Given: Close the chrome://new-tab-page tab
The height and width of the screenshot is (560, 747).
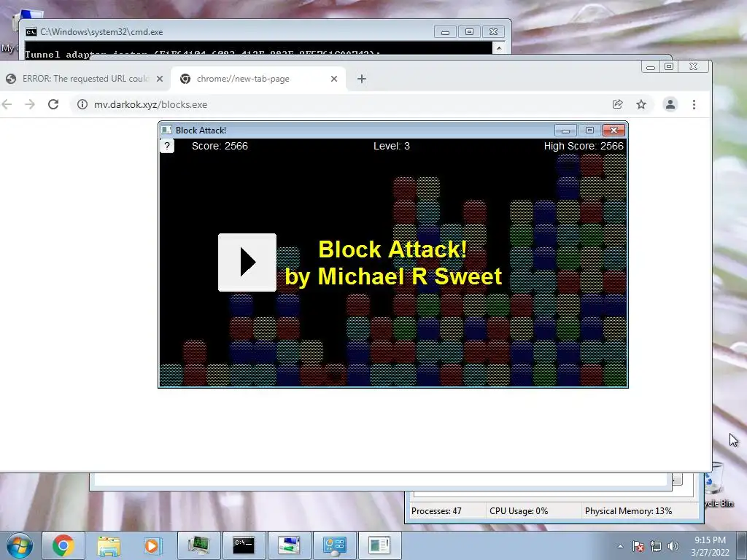Looking at the screenshot, I should point(334,79).
